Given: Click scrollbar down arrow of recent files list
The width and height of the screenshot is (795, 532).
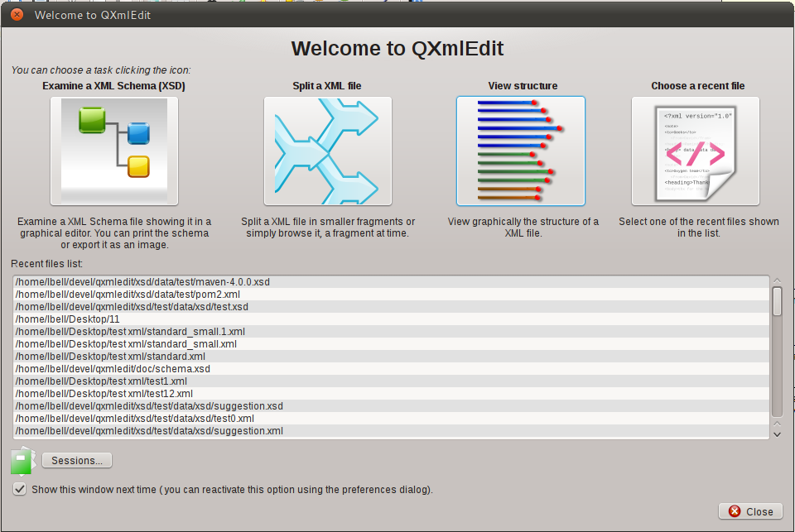Looking at the screenshot, I should click(x=777, y=434).
